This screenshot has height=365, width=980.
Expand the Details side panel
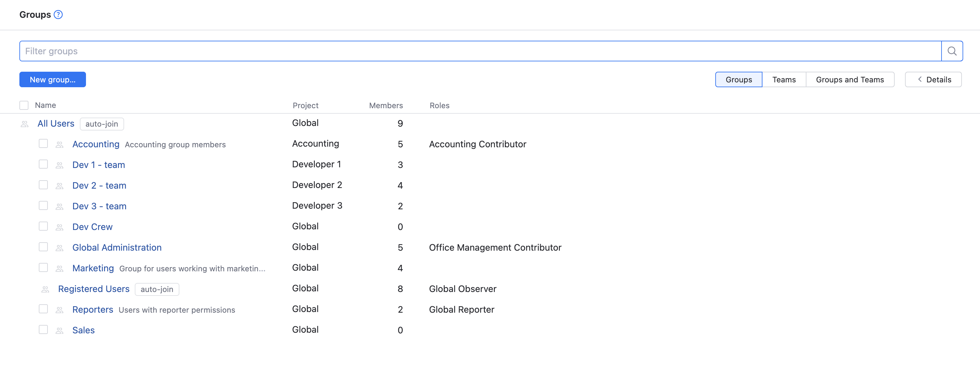click(933, 79)
